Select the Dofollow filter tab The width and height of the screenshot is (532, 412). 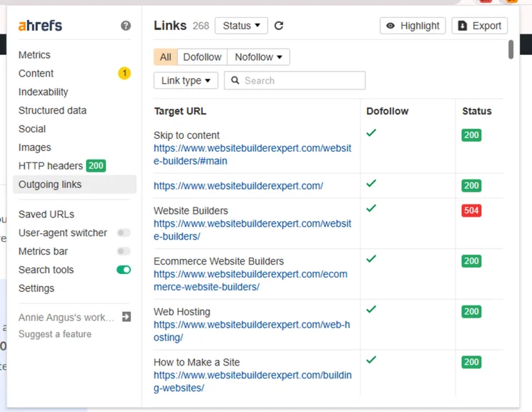click(202, 57)
